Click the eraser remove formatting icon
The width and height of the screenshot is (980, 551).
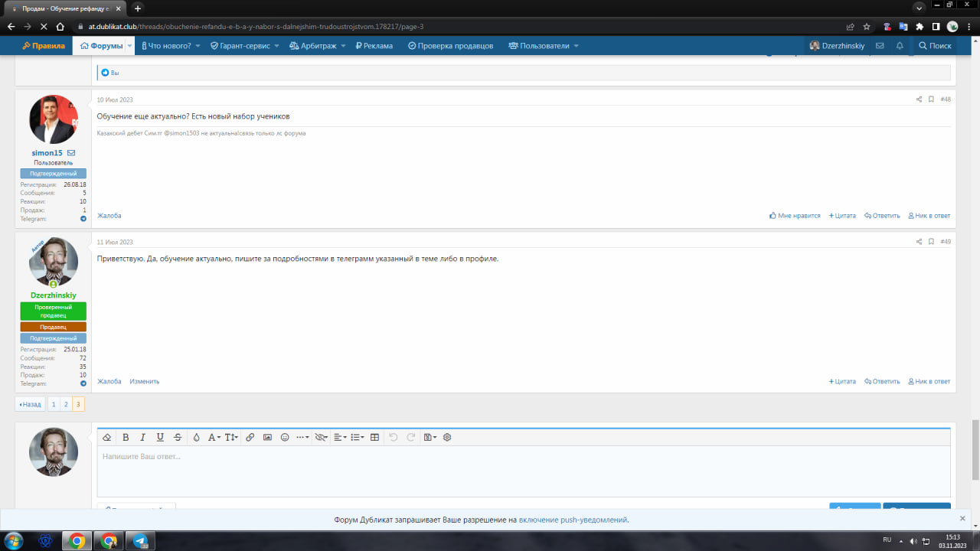[x=107, y=437]
